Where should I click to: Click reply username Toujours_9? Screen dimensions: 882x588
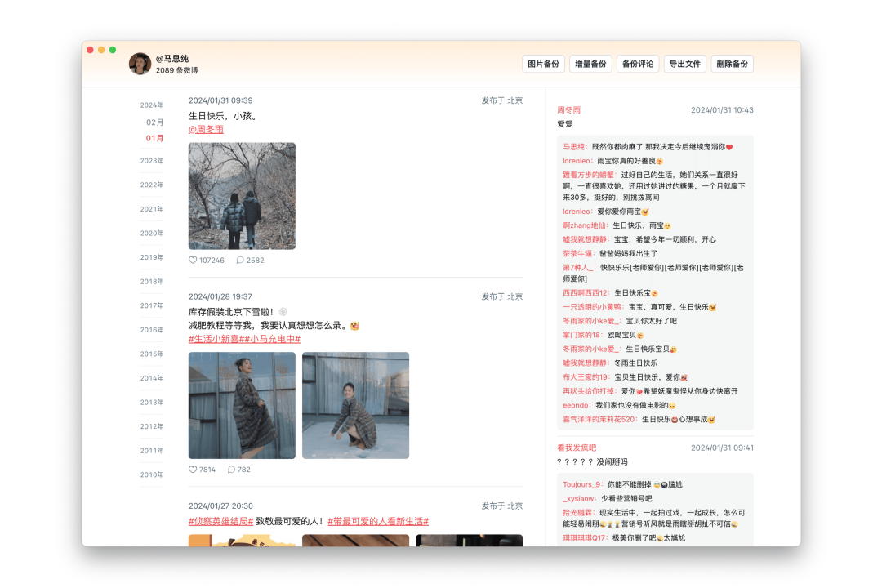pyautogui.click(x=582, y=484)
